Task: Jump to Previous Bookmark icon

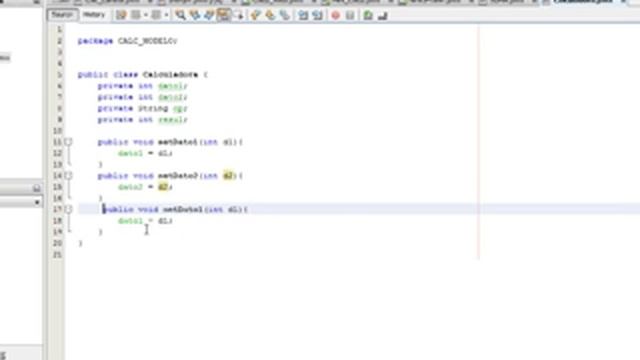Action: [x=256, y=16]
